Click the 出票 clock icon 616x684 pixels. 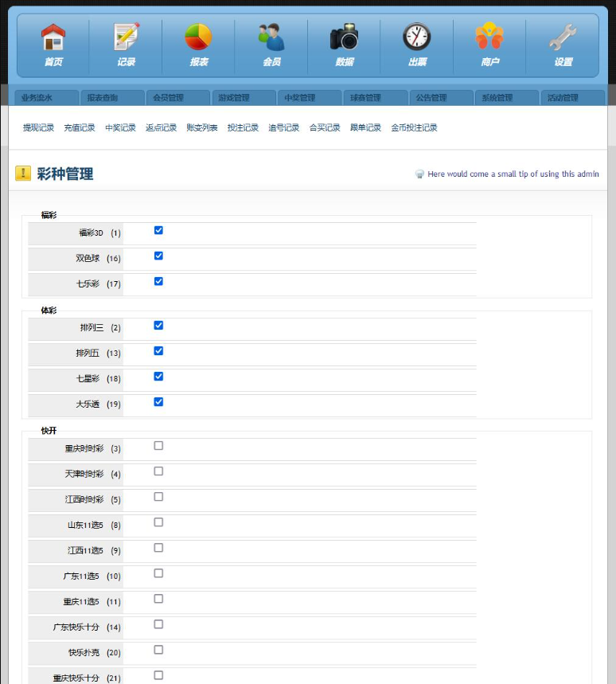[417, 36]
